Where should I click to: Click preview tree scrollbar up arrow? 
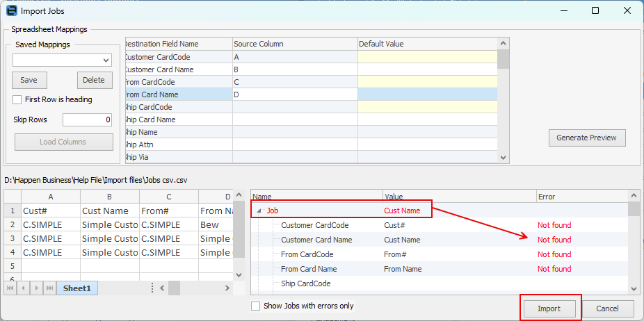(x=634, y=196)
